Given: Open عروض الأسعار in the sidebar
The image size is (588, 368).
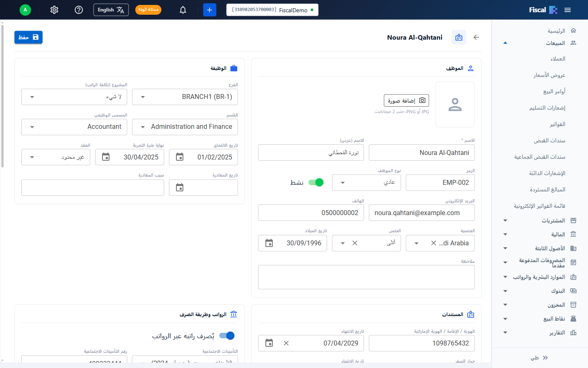Looking at the screenshot, I should click(x=549, y=75).
